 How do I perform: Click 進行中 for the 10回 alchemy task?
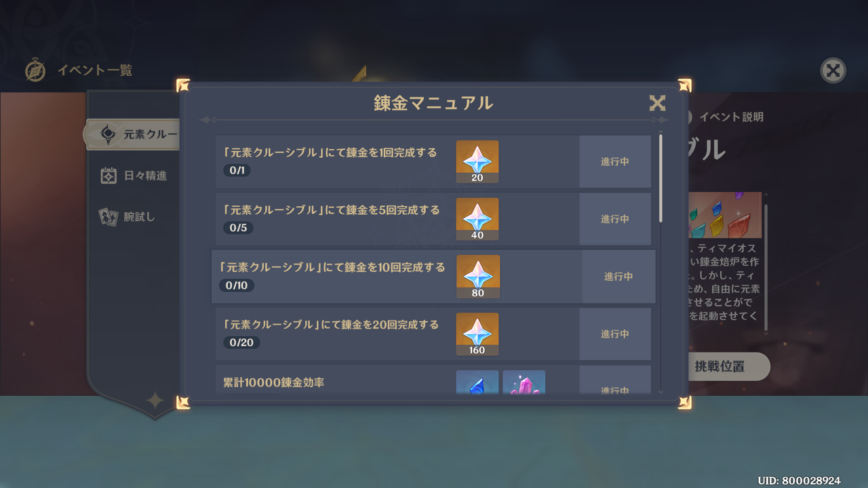click(618, 277)
